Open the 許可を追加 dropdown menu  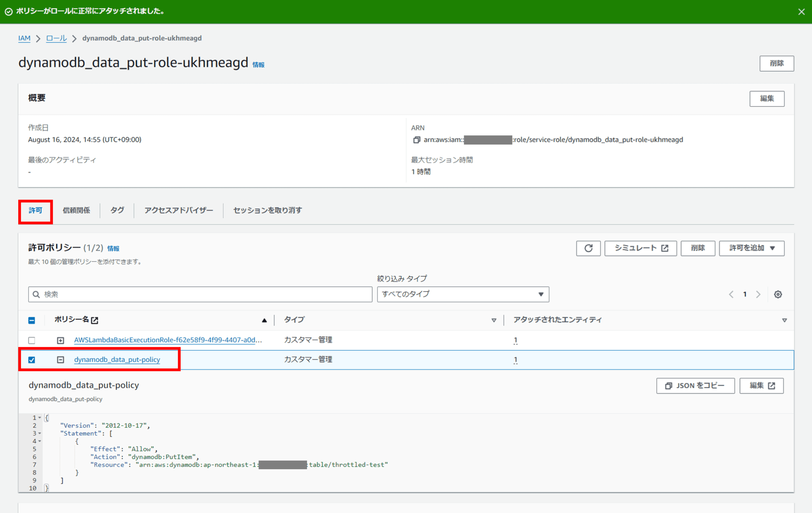752,248
